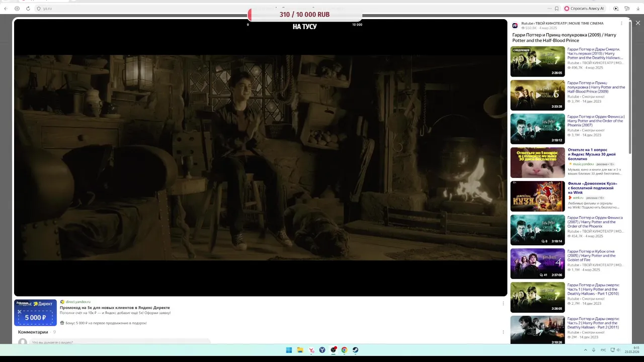The image size is (644, 362).
Task: Click the microphone tray icon
Action: 594,350
